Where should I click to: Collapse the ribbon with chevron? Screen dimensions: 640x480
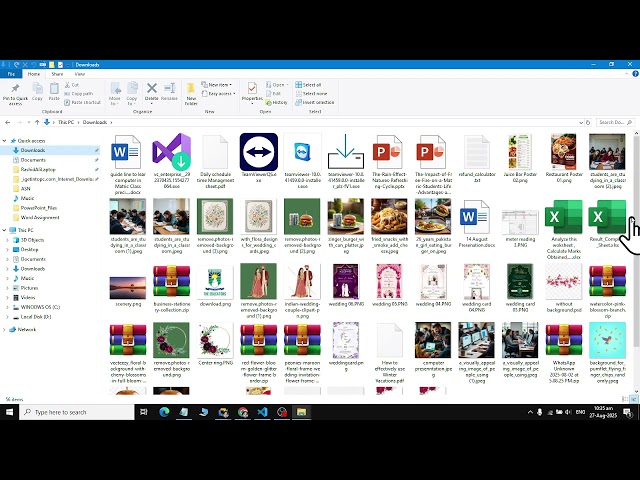[627, 74]
